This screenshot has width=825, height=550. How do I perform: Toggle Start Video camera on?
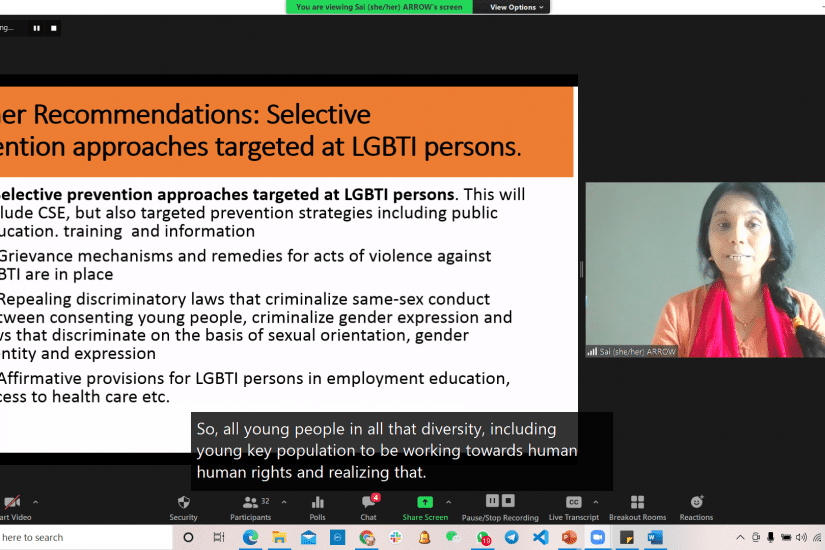[x=12, y=503]
